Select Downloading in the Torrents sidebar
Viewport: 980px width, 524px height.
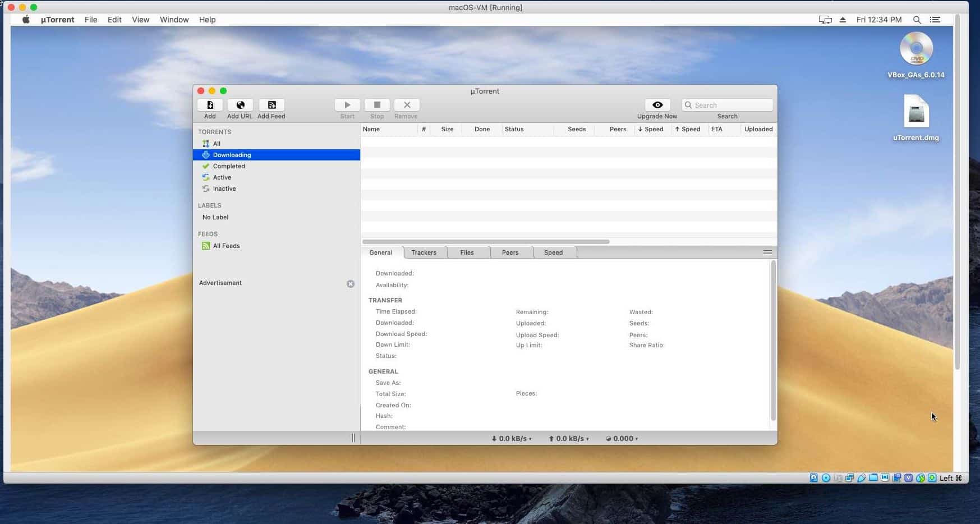point(277,155)
